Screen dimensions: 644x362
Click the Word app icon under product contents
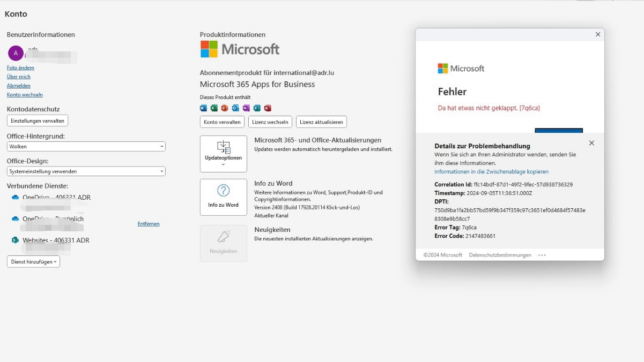203,108
